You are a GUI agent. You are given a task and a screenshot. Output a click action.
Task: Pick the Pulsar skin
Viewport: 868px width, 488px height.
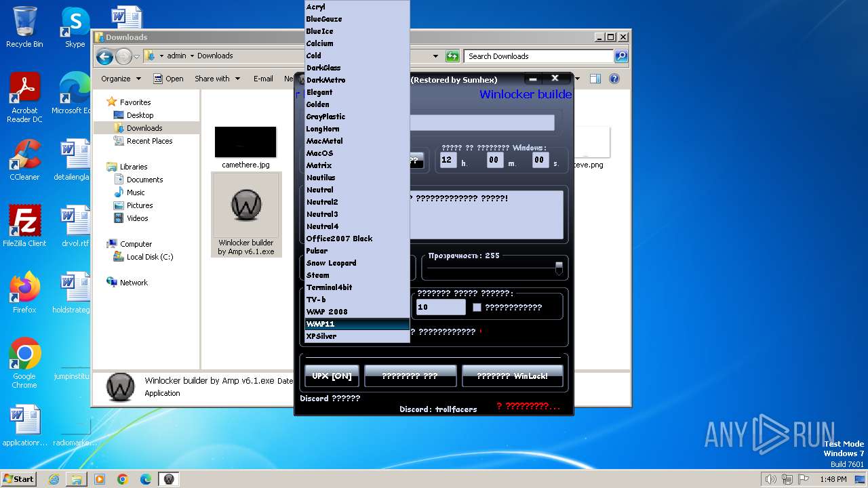click(x=357, y=251)
